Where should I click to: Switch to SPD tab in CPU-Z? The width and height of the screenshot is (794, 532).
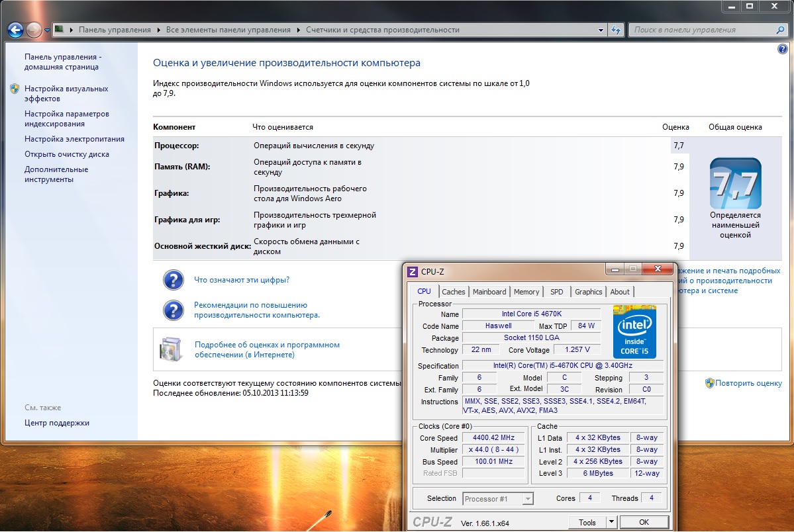click(556, 292)
